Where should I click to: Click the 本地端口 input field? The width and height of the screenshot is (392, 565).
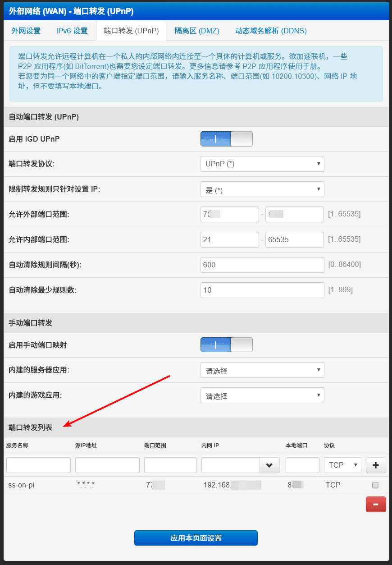tap(302, 465)
